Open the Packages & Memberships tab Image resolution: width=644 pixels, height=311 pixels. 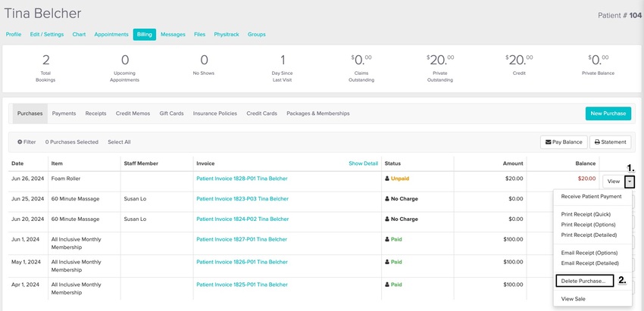click(x=318, y=114)
